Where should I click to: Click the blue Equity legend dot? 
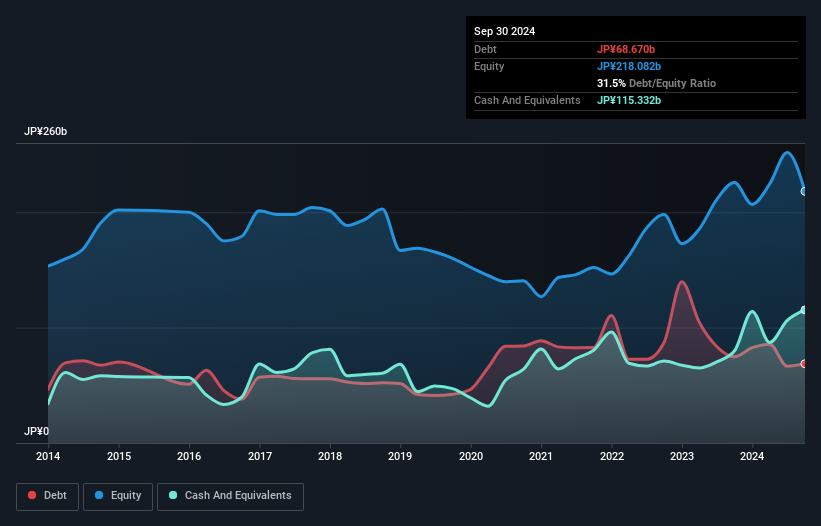pyautogui.click(x=99, y=495)
